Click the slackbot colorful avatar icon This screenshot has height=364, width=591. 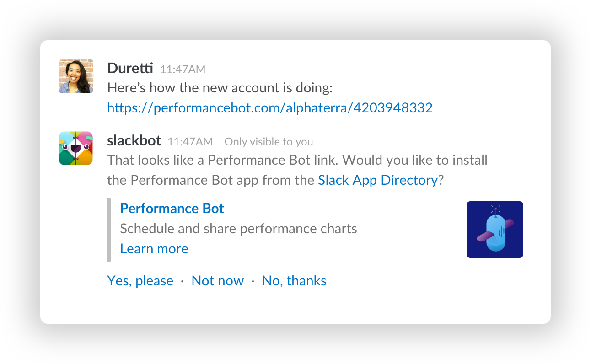[76, 148]
